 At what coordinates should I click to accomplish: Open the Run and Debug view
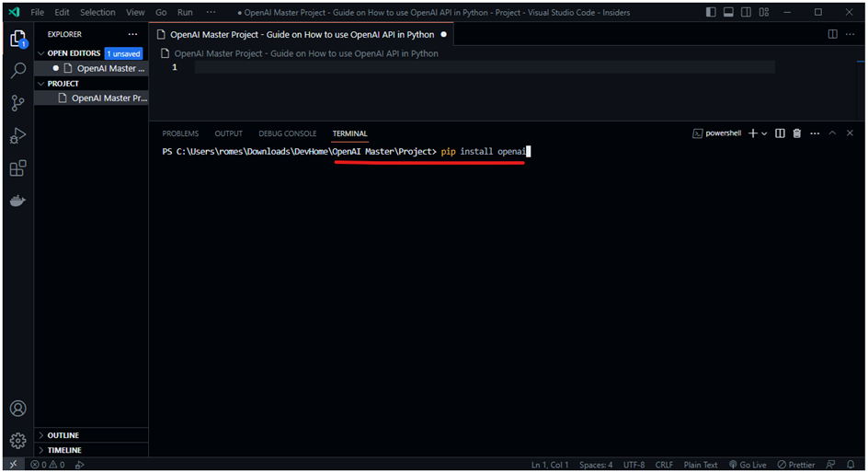pyautogui.click(x=17, y=135)
